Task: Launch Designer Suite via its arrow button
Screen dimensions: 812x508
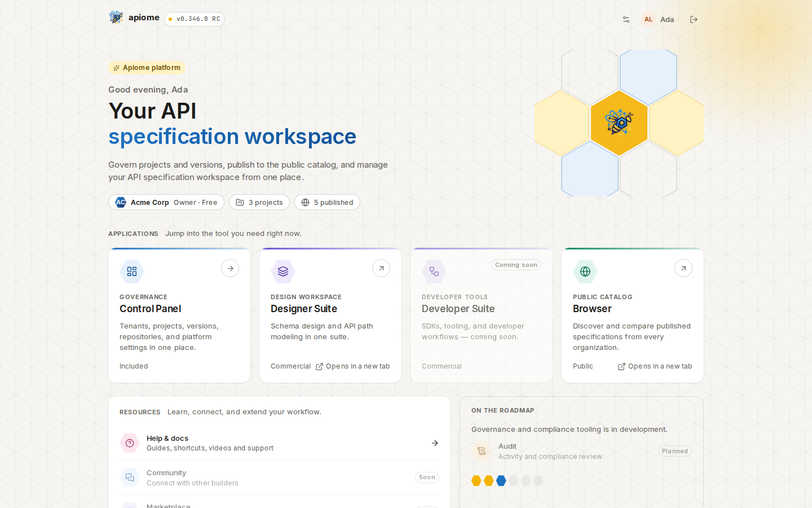Action: tap(381, 268)
